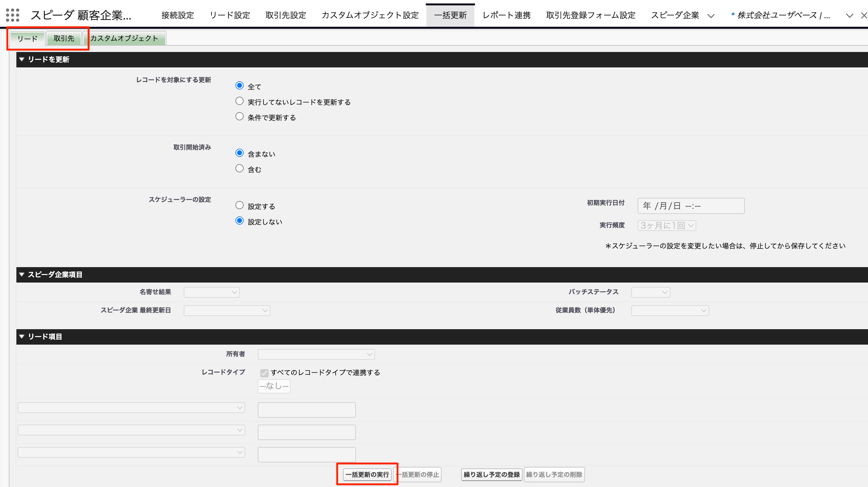Collapse the リードを更新 section
Screen dimensions: 868x487
21,59
